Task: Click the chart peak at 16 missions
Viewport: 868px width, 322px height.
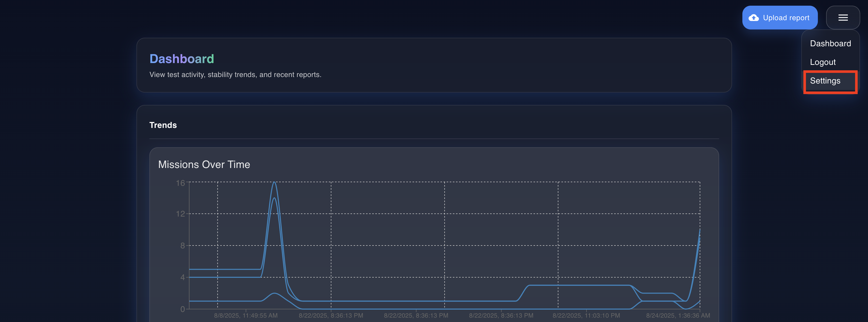Action: [275, 182]
